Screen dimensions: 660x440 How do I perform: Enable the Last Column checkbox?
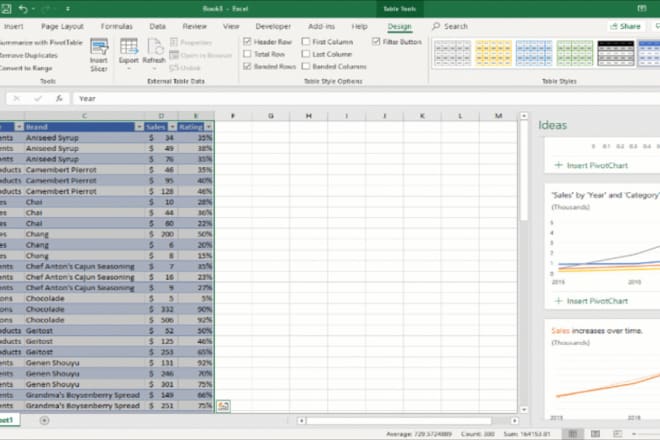click(306, 54)
